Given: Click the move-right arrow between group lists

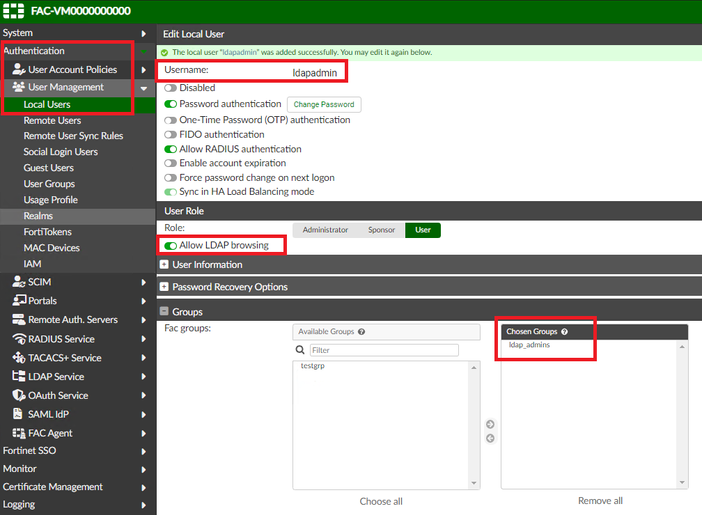Looking at the screenshot, I should pyautogui.click(x=490, y=424).
